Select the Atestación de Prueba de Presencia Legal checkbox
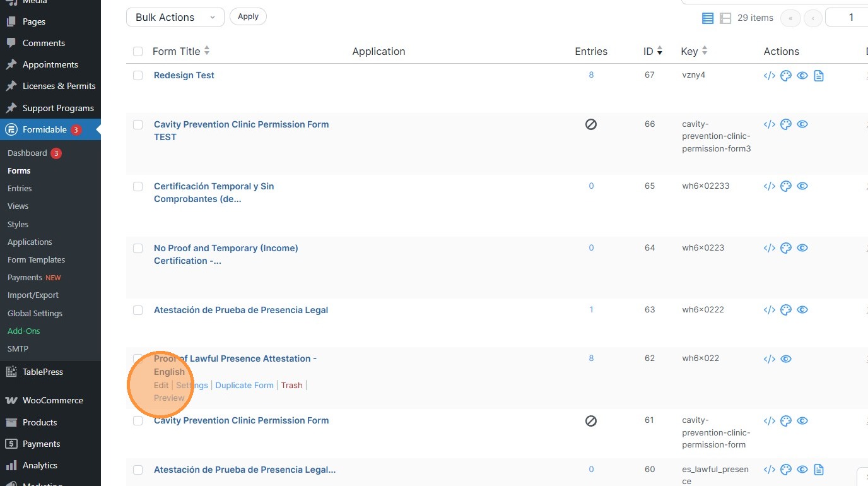 [x=138, y=311]
